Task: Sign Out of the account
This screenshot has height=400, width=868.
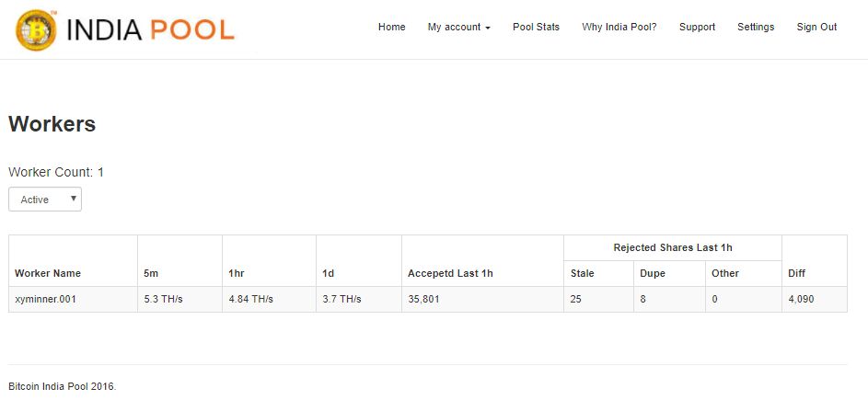Action: (816, 27)
